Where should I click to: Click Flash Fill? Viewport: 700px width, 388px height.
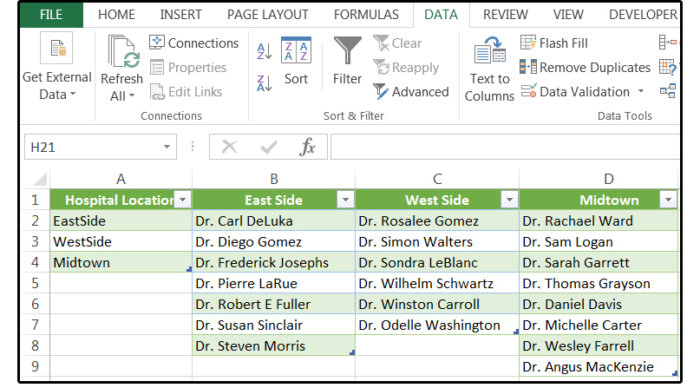(x=554, y=43)
